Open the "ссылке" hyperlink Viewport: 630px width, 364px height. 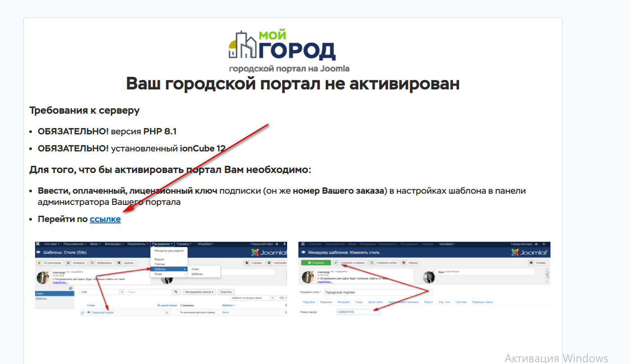coord(105,219)
